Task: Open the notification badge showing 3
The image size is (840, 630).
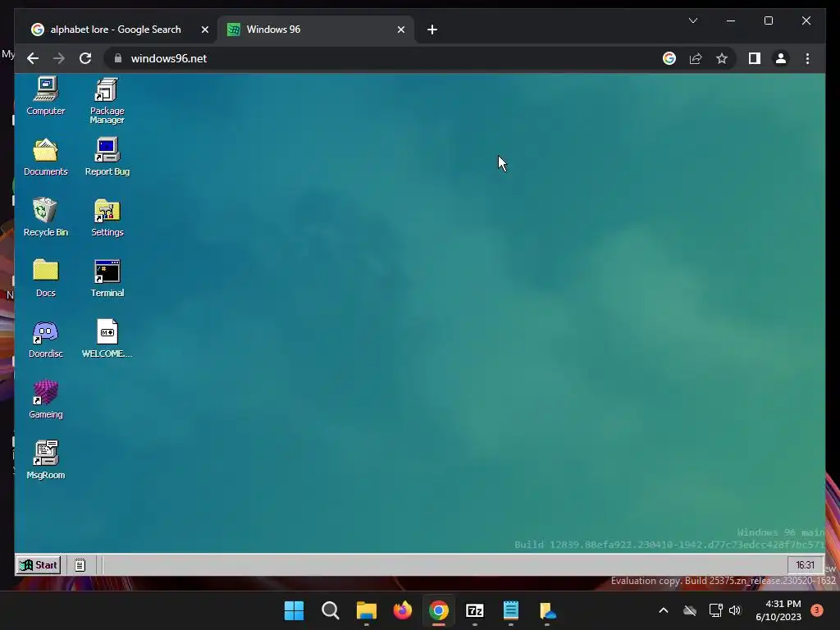Action: (817, 609)
